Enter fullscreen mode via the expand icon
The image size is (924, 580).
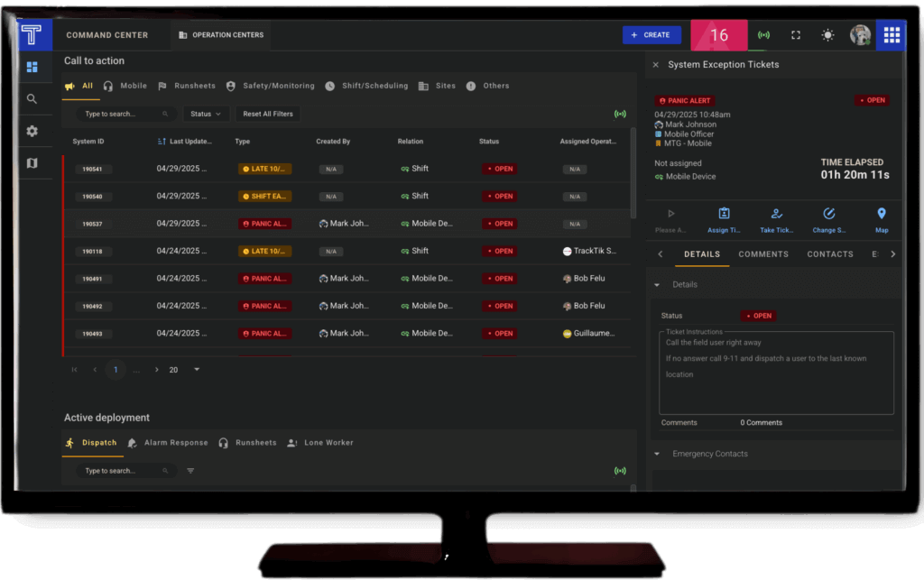tap(796, 35)
